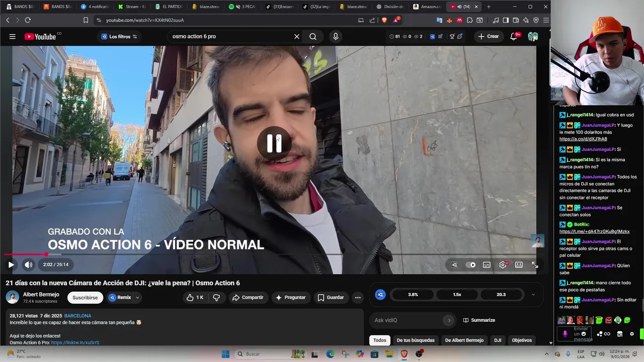
Task: Dislike the video
Action: (216, 298)
